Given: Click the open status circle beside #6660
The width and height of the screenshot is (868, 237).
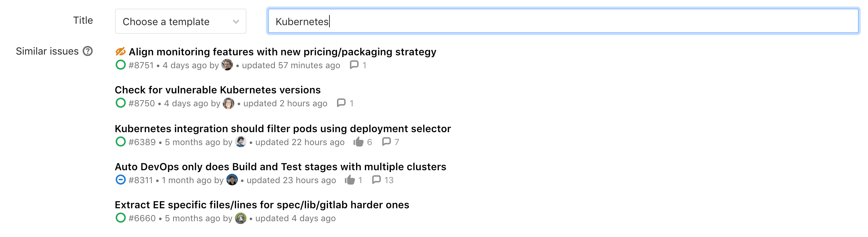Looking at the screenshot, I should [x=120, y=218].
